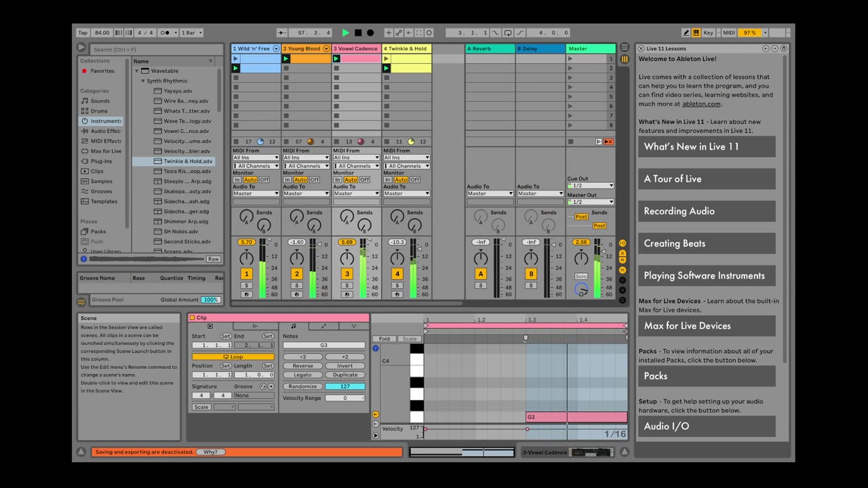Click the Capture MIDI bracket icon
The width and height of the screenshot is (868, 488).
tap(419, 33)
